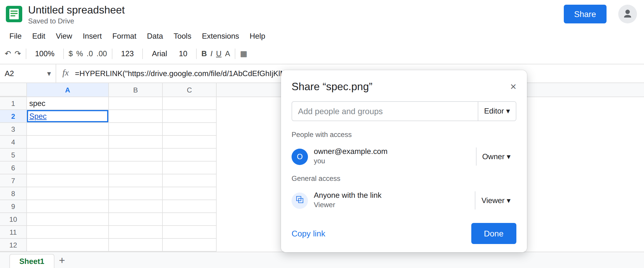The height and width of the screenshot is (268, 644).
Task: Open the zoom 100% dropdown
Action: pos(45,54)
